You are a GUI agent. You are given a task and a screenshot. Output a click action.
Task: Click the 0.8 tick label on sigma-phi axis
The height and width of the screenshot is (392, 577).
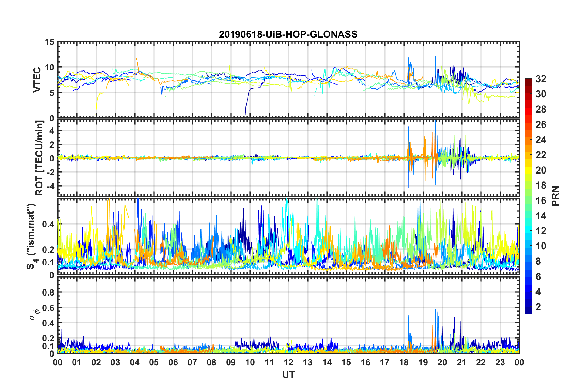click(48, 292)
